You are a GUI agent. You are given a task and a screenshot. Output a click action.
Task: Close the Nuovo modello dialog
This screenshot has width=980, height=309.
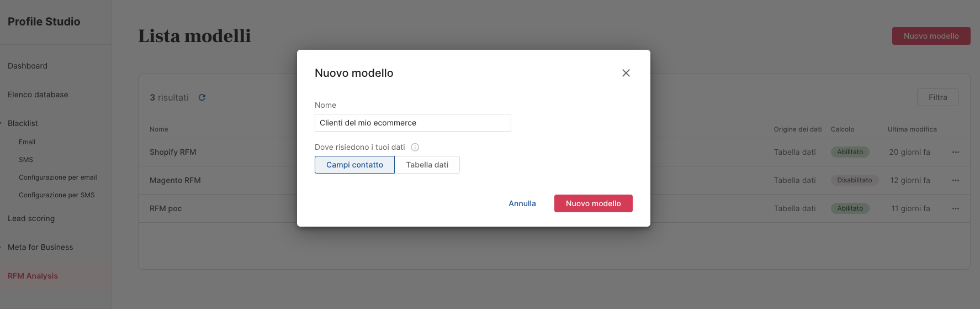626,73
